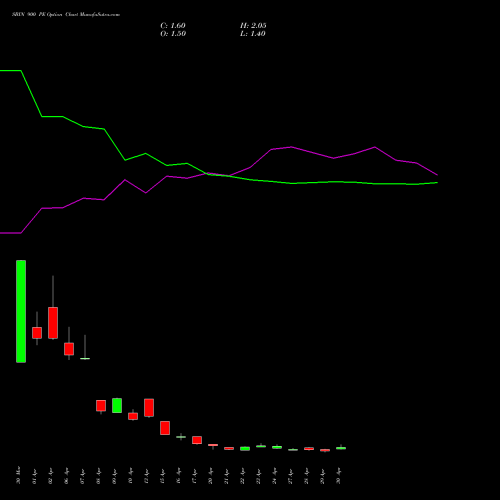Viewport: 500px width, 500px height.
Task: Select the 23 Apr date label
Action: 258,476
